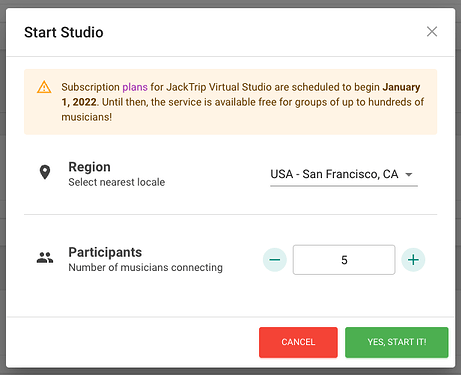Click the warning triangle icon

(x=44, y=87)
